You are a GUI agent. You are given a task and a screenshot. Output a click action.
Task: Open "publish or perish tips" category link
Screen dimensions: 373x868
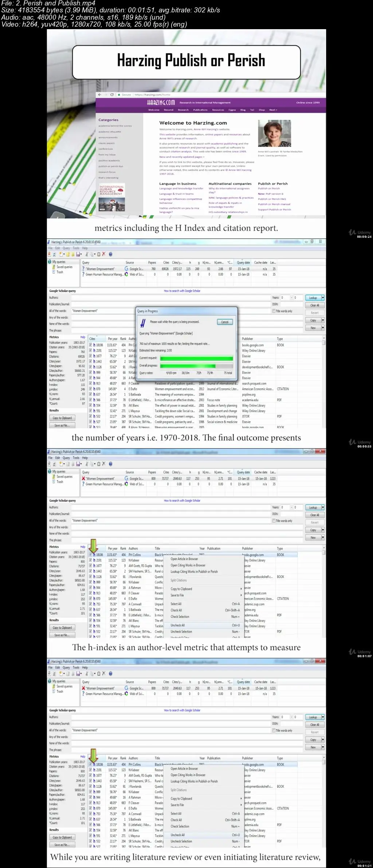pyautogui.click(x=111, y=166)
